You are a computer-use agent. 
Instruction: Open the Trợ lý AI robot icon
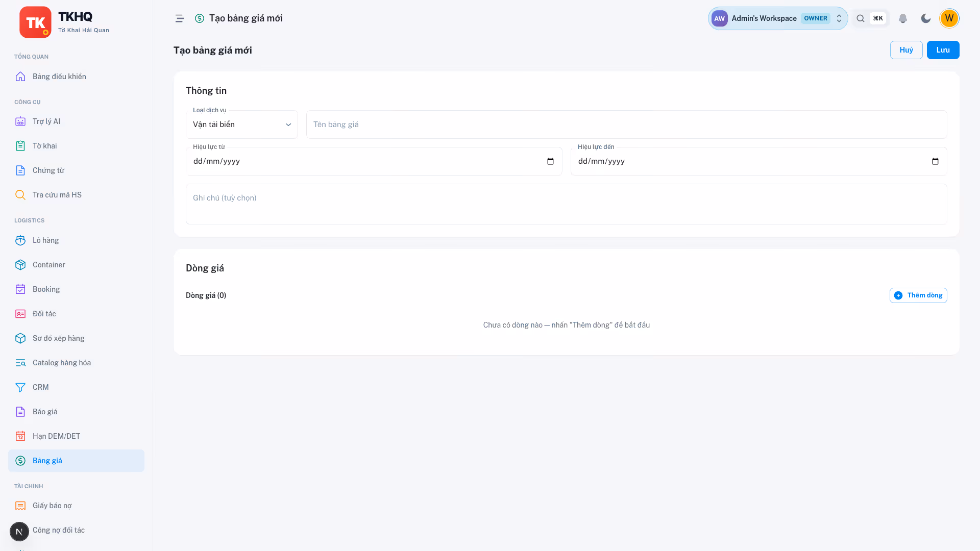click(x=20, y=121)
